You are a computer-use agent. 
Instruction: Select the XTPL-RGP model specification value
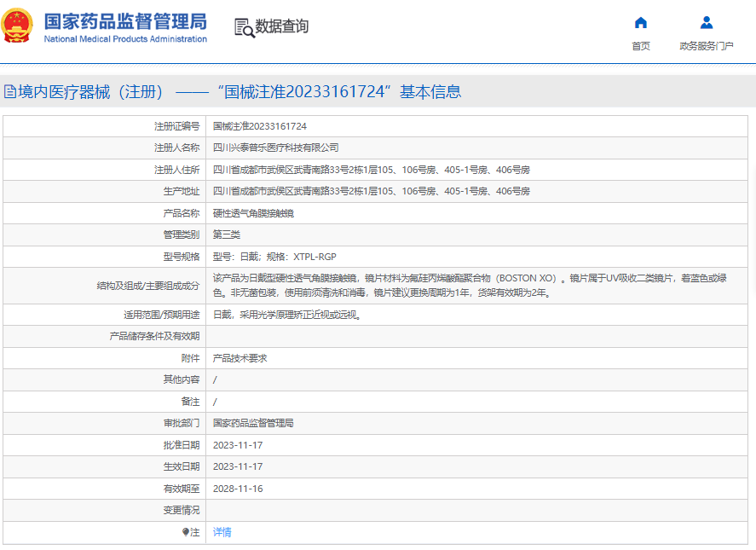[x=274, y=257]
